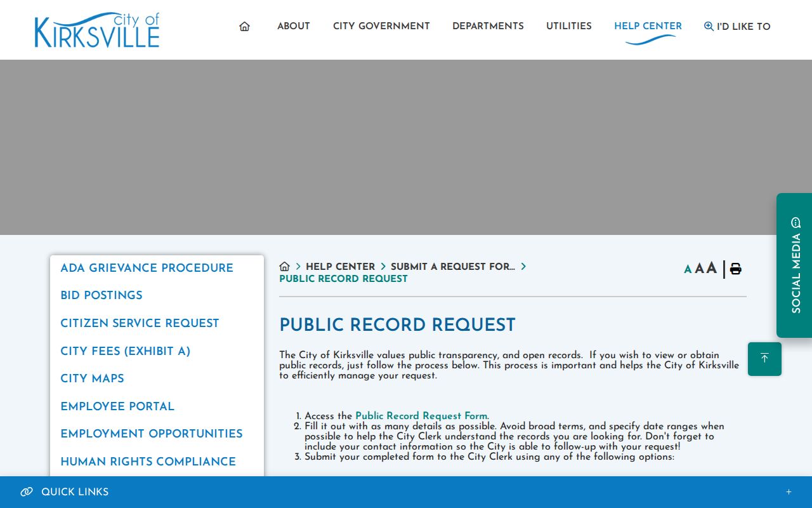812x508 pixels.
Task: Click the gray banner image
Action: pyautogui.click(x=406, y=147)
